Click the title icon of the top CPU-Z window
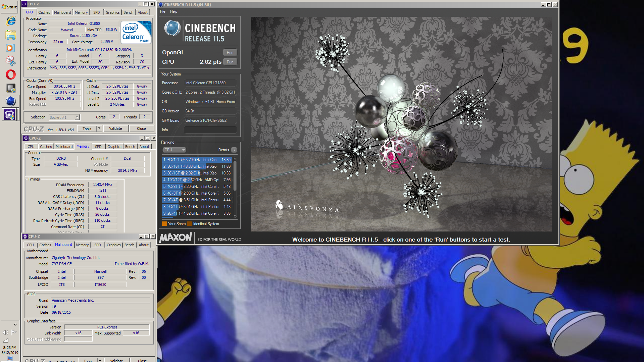644x362 pixels. pos(24,4)
